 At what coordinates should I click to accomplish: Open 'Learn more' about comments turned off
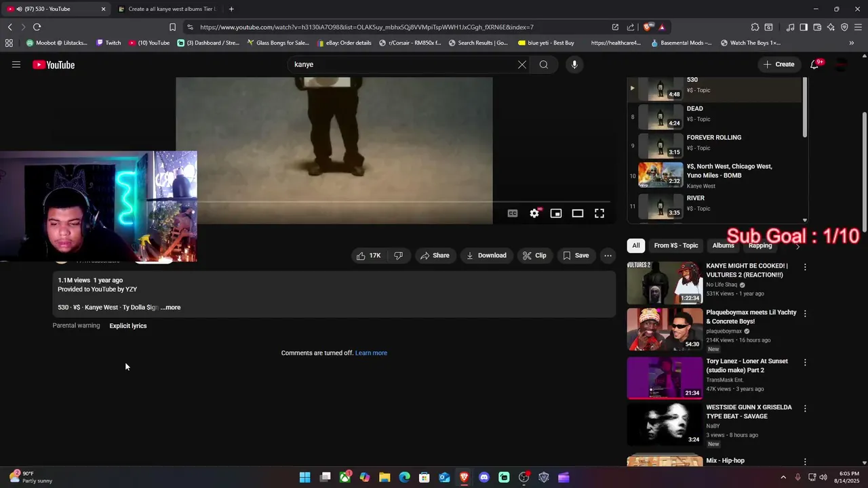click(x=371, y=353)
